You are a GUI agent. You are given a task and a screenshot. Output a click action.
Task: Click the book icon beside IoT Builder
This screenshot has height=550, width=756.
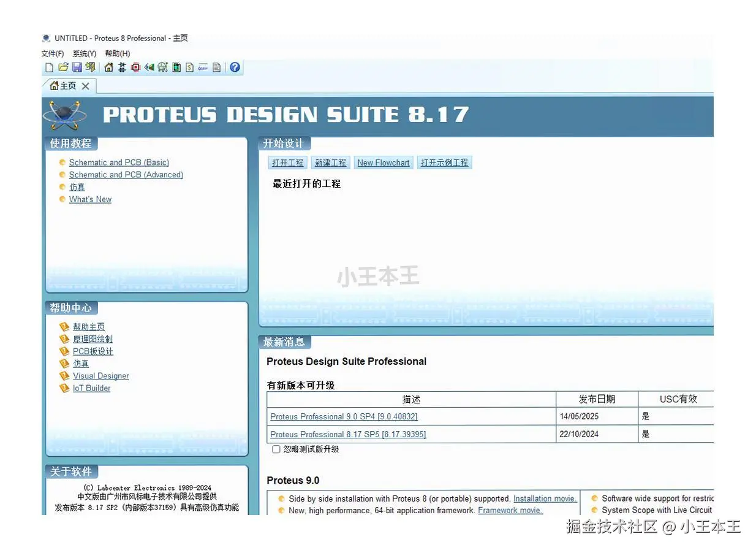click(x=64, y=388)
